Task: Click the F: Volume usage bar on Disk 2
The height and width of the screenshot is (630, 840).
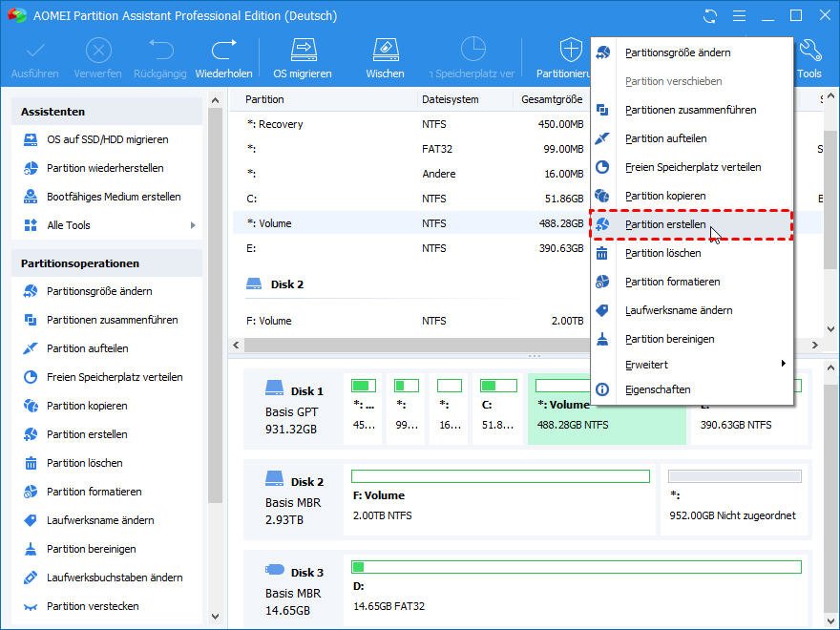Action: [x=500, y=476]
